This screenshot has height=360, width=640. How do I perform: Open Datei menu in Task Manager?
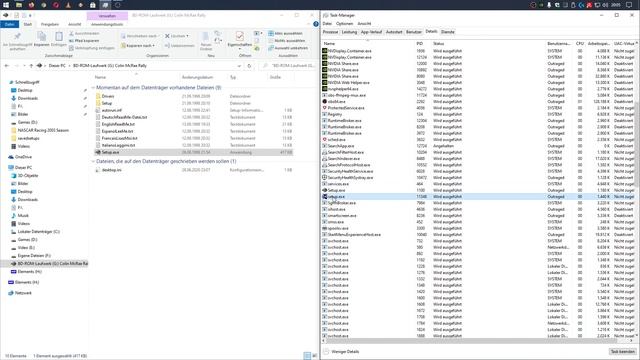tap(327, 24)
